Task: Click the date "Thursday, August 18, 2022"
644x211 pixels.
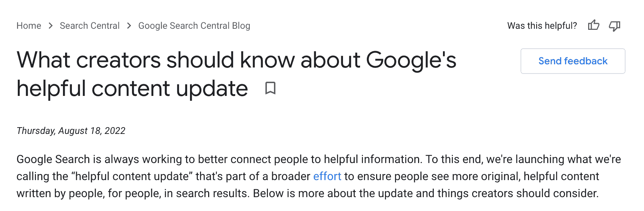Action: (x=71, y=131)
